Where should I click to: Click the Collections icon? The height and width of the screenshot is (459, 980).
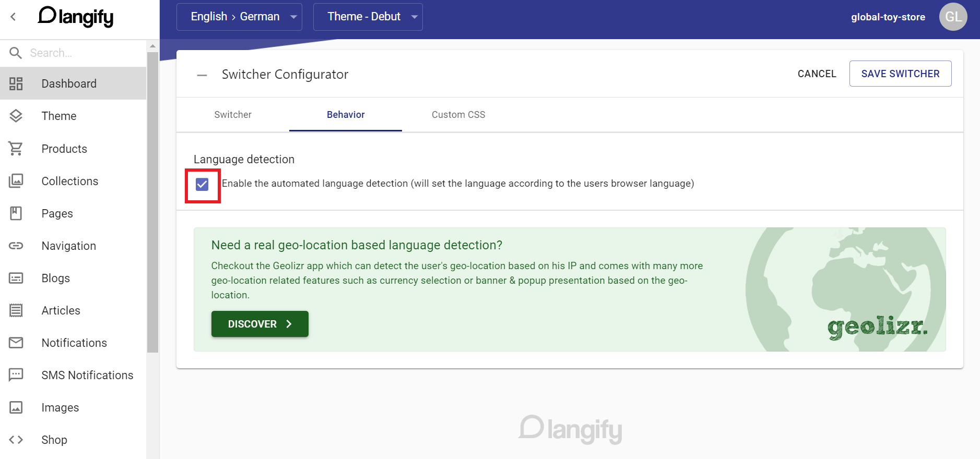(x=16, y=181)
